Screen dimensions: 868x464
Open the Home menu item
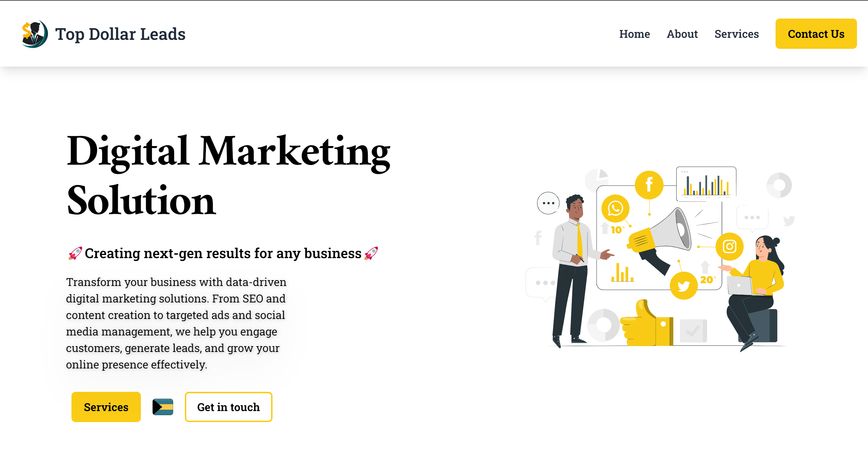(x=634, y=34)
